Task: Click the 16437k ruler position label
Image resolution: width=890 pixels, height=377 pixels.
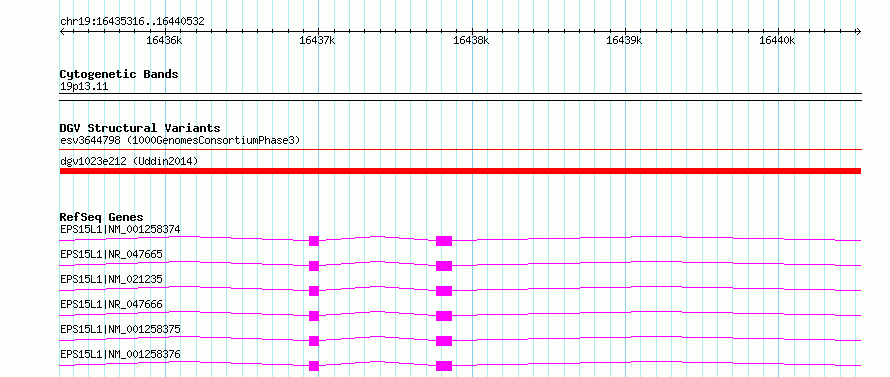Action: coord(317,40)
